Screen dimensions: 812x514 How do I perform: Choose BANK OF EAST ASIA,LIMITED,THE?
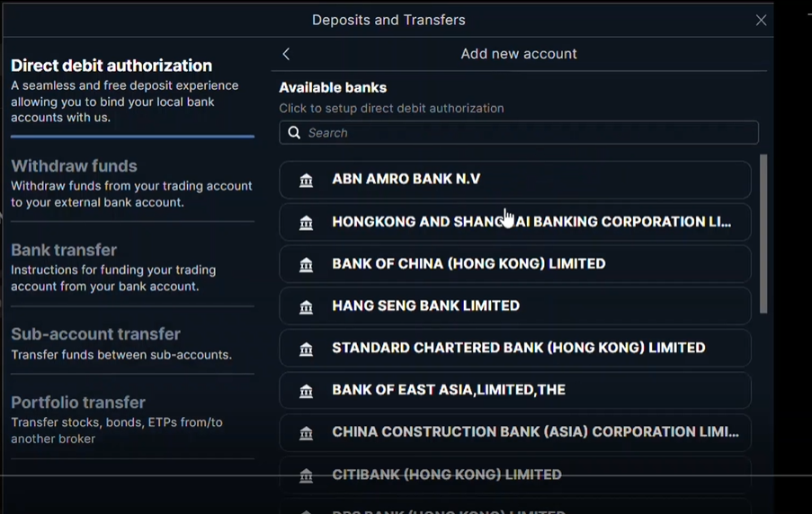tap(515, 390)
